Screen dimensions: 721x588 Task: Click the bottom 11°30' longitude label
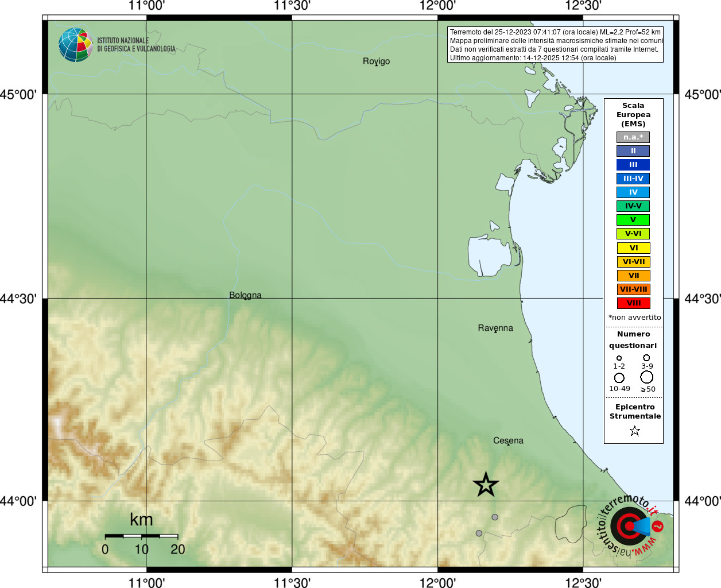tap(292, 582)
